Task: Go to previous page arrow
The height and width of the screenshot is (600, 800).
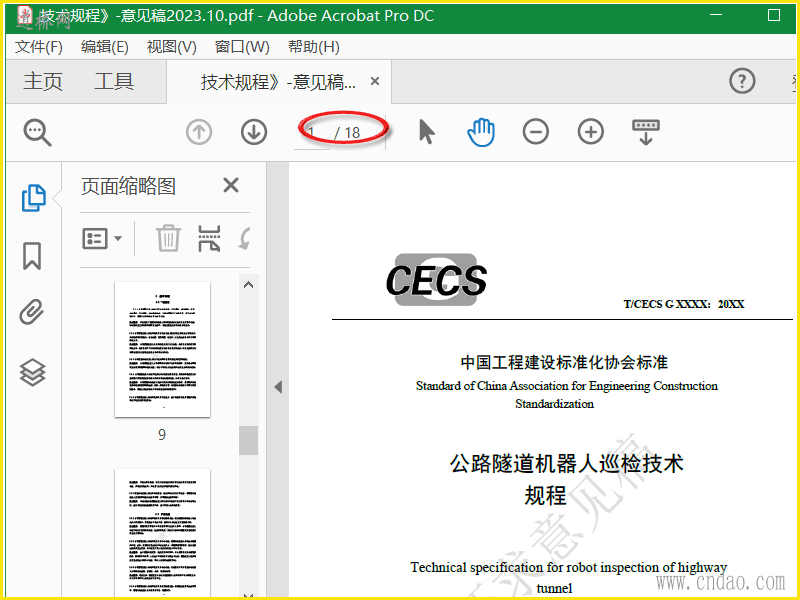Action: [199, 132]
